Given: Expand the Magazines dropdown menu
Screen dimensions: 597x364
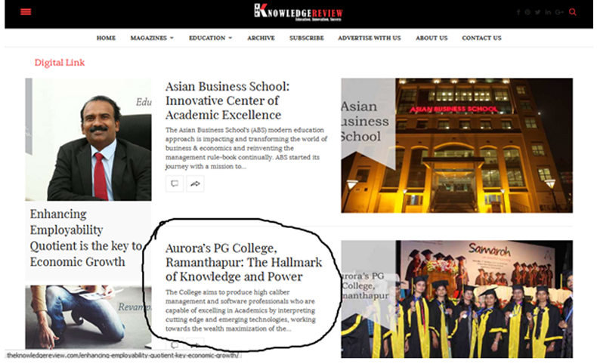Looking at the screenshot, I should [x=152, y=38].
